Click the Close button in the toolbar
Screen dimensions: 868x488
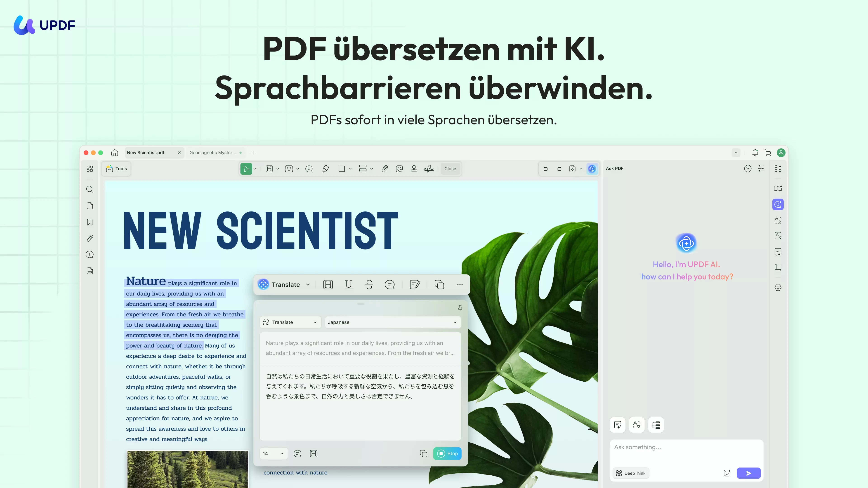tap(450, 169)
